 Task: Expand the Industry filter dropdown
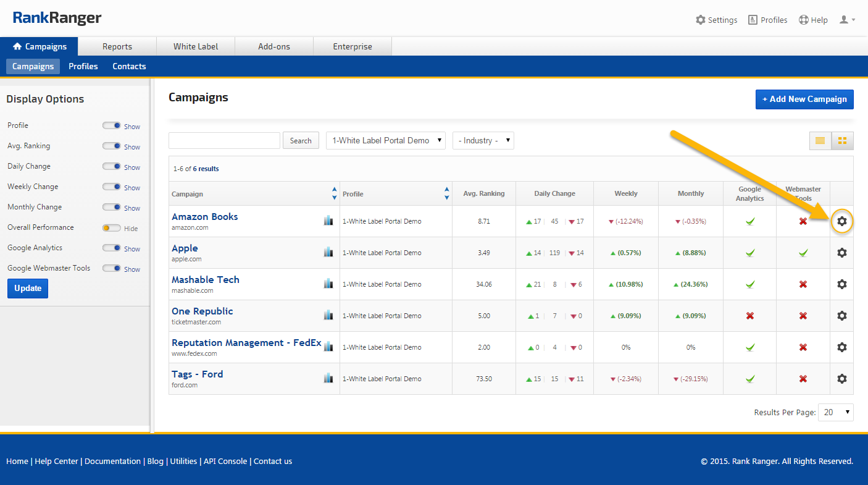pyautogui.click(x=483, y=140)
